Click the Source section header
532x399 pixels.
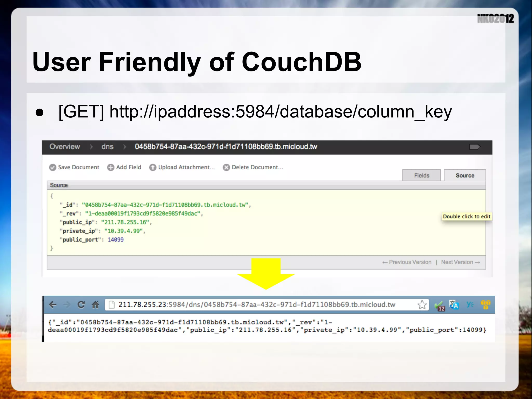pos(266,185)
